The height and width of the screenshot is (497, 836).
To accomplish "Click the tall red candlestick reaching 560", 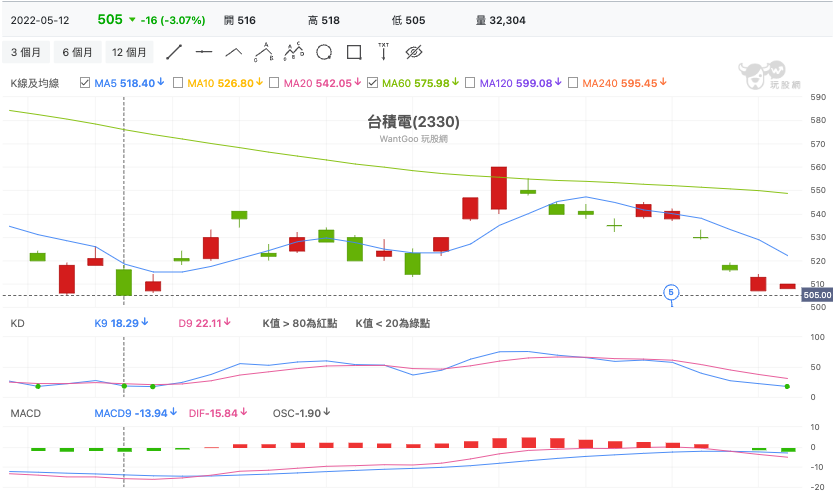I will tap(499, 188).
